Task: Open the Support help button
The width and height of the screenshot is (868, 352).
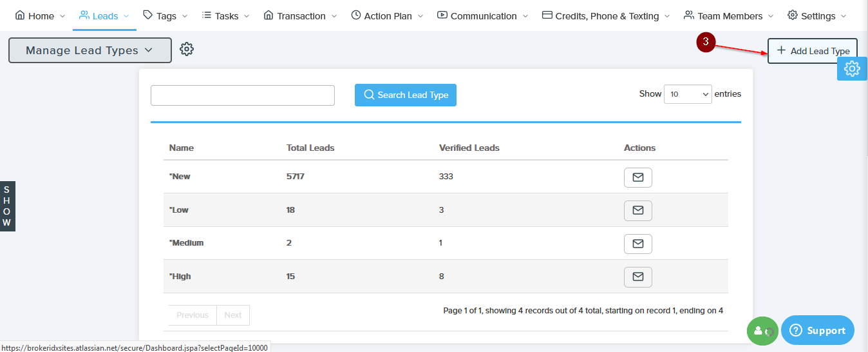Action: (817, 331)
